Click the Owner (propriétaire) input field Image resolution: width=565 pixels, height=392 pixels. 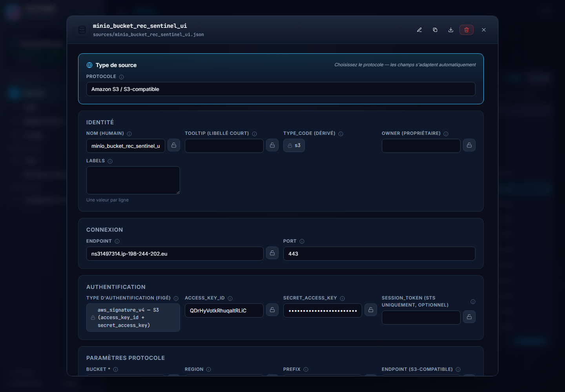[421, 146]
